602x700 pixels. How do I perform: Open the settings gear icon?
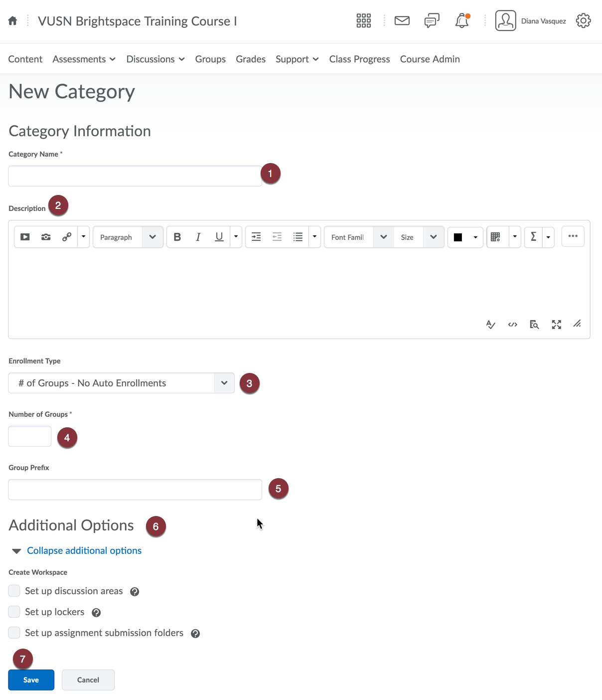coord(584,21)
